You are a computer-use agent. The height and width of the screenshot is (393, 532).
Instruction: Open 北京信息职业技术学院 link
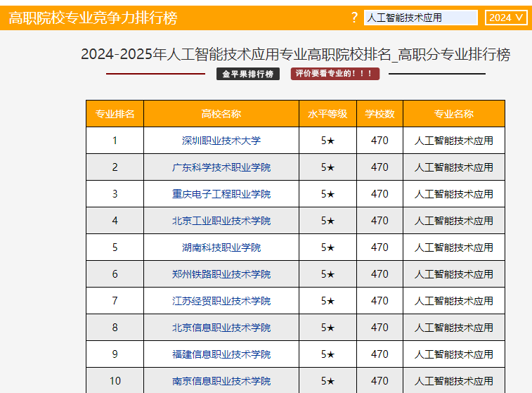coord(221,328)
